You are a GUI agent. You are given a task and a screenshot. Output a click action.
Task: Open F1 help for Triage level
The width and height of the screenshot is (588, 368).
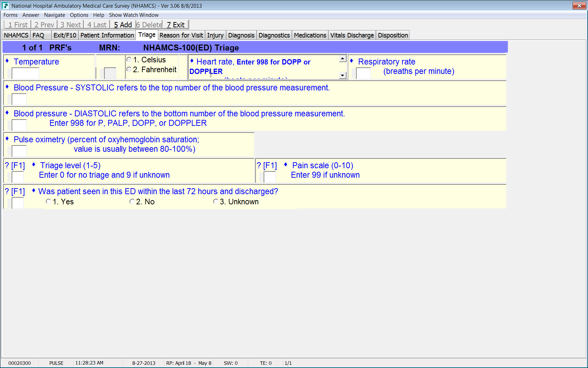click(15, 165)
